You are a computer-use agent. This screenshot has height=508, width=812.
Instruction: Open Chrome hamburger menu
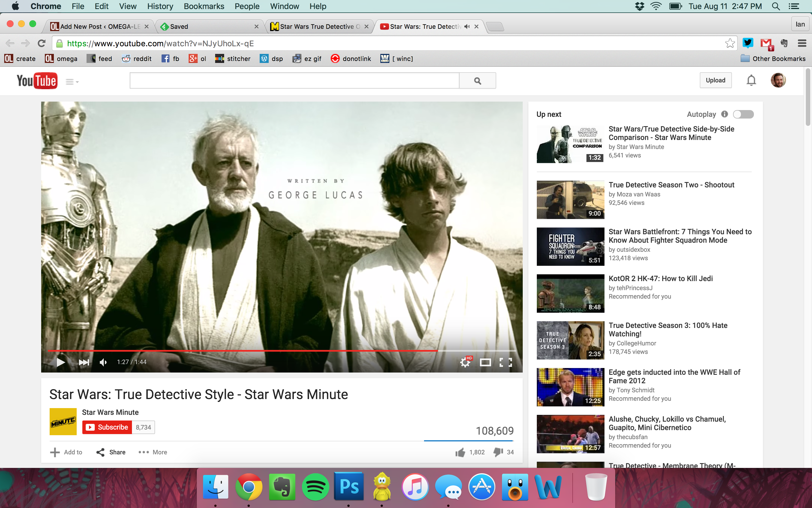(x=802, y=43)
